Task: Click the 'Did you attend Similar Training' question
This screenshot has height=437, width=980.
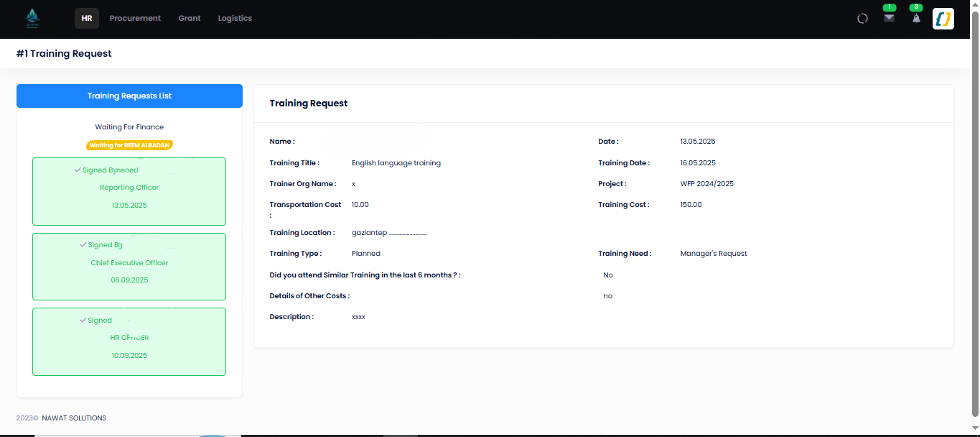Action: click(x=365, y=275)
